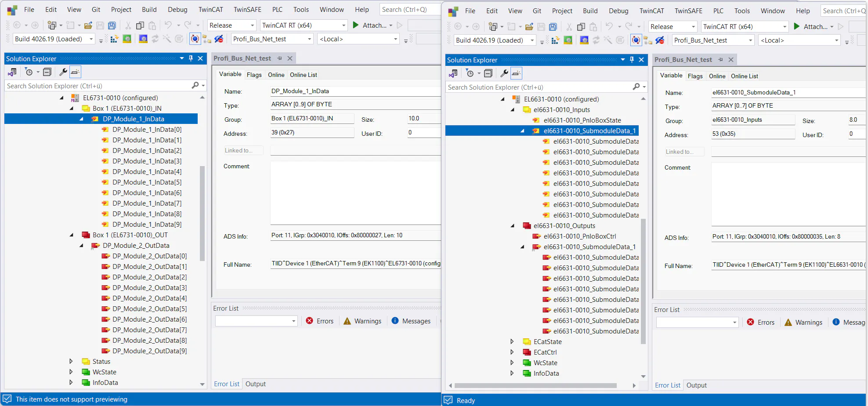The height and width of the screenshot is (406, 868).
Task: Click wrench Properties icon in right Solution Explorer
Action: [504, 73]
